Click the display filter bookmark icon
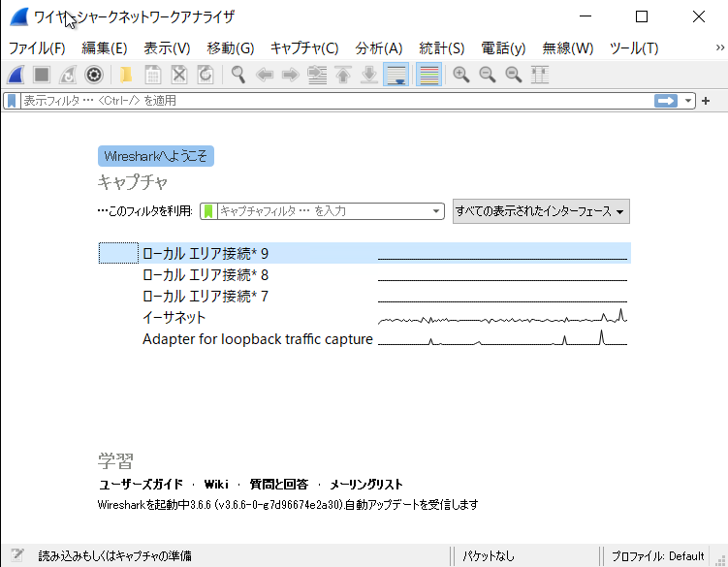This screenshot has width=728, height=567. pos(12,101)
